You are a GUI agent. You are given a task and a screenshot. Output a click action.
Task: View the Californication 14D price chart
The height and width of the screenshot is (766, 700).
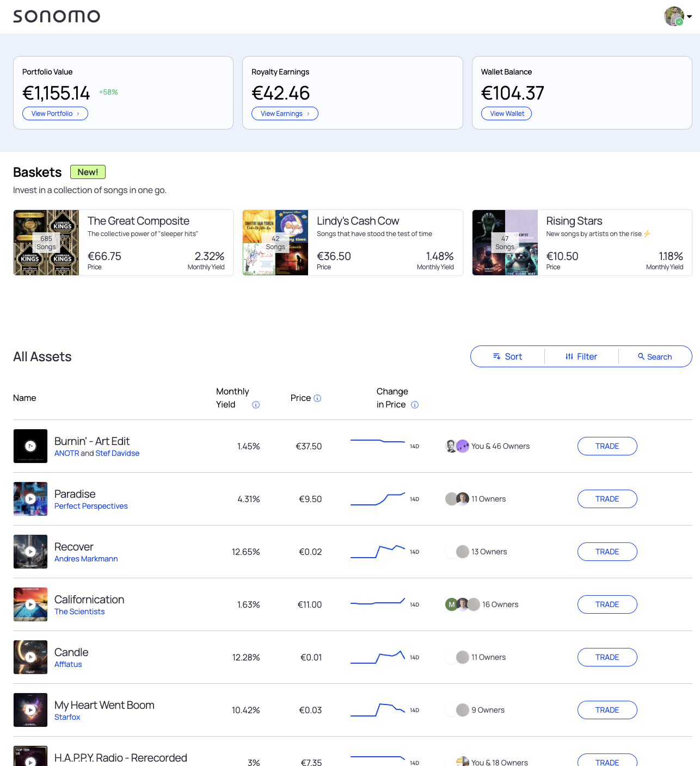pyautogui.click(x=378, y=602)
